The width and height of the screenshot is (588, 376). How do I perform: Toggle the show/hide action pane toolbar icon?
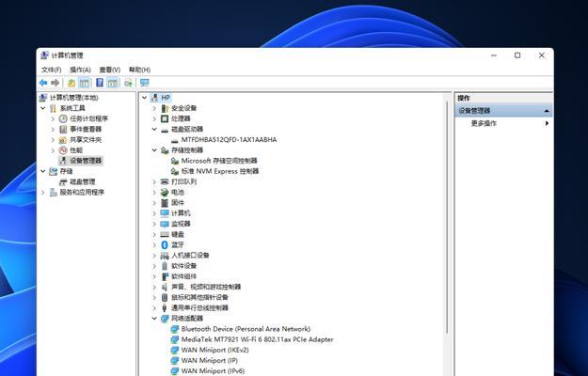113,83
